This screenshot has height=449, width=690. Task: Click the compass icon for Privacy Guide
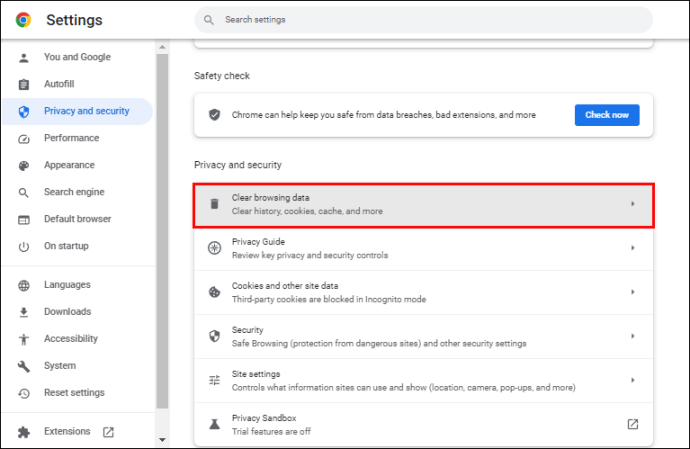tap(214, 248)
